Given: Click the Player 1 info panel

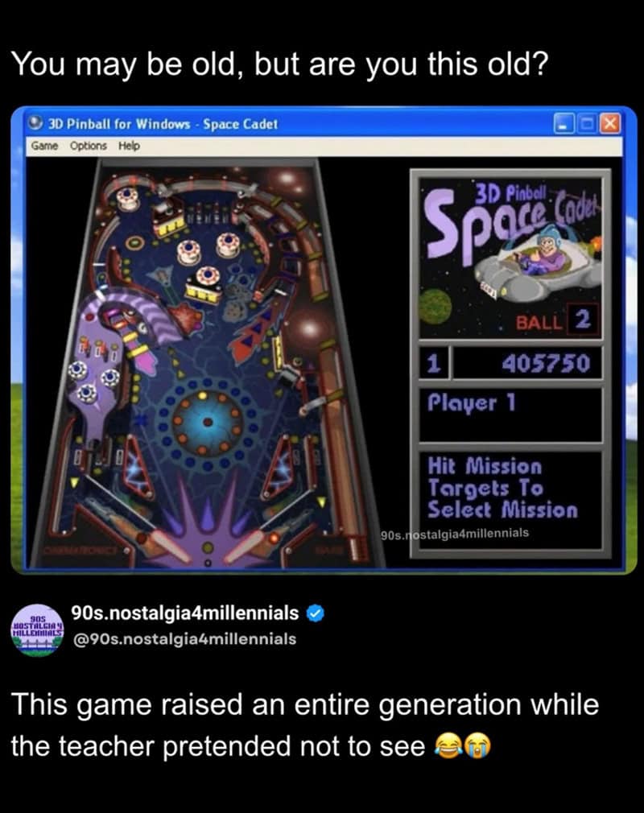Looking at the screenshot, I should click(510, 415).
